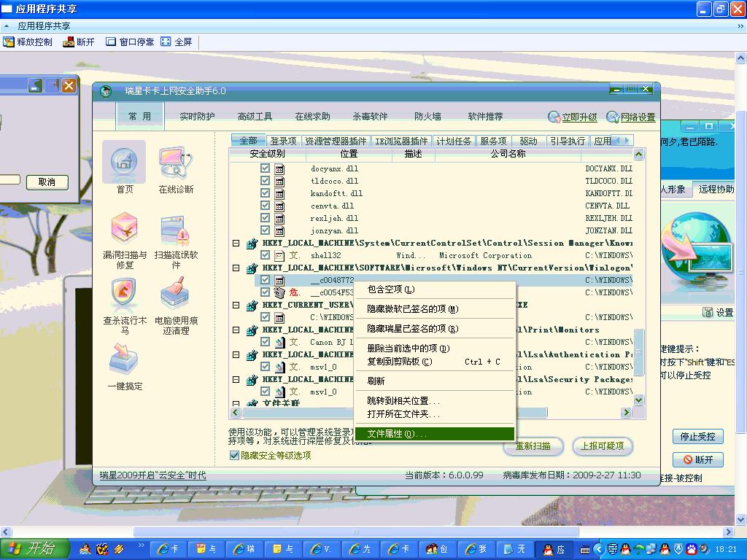Click the list scroll-down arrow
The width and height of the screenshot is (747, 560).
click(x=638, y=400)
